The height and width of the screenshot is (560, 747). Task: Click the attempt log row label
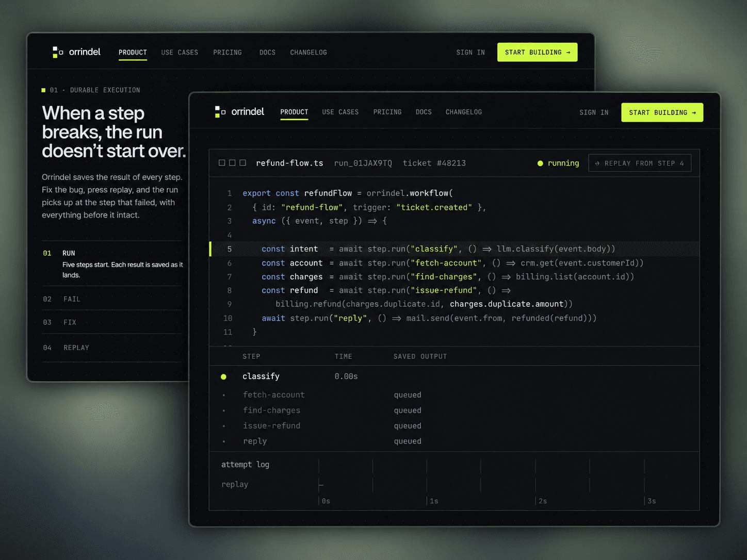245,465
